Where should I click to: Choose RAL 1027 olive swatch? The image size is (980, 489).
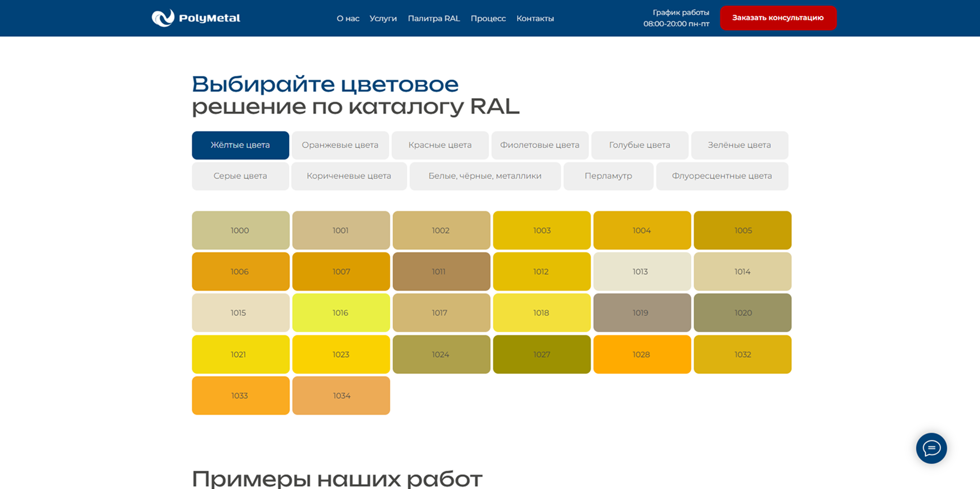point(541,354)
